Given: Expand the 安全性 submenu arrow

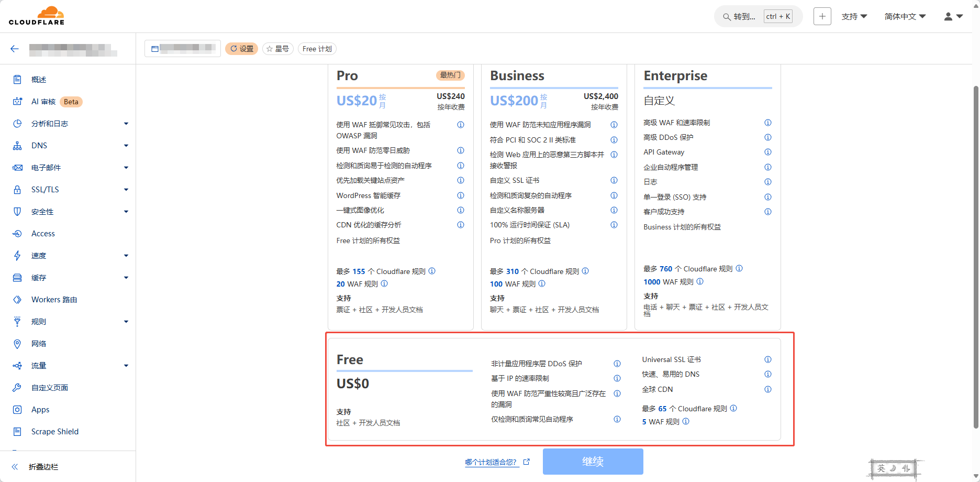Looking at the screenshot, I should pyautogui.click(x=126, y=212).
